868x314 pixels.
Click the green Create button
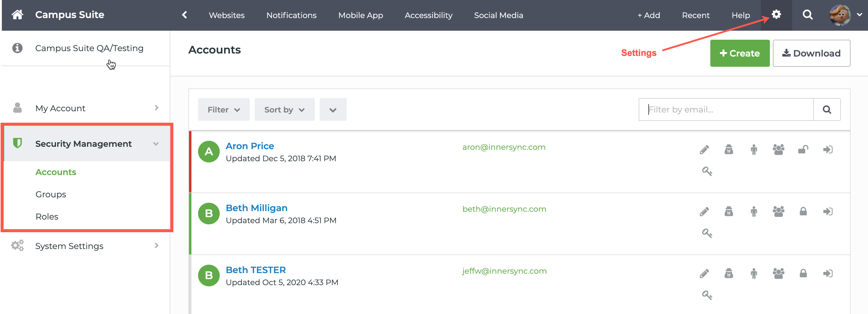[739, 53]
